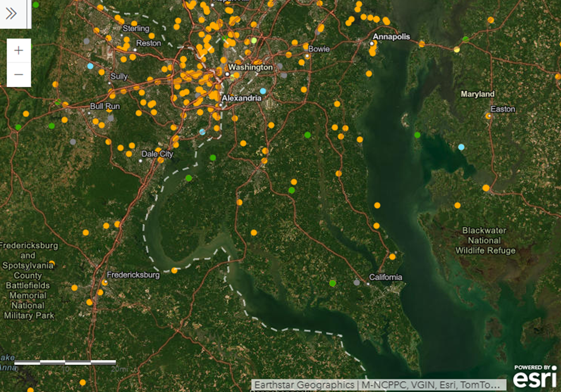Select the green marker west of California label
The width and height of the screenshot is (561, 392).
[333, 283]
